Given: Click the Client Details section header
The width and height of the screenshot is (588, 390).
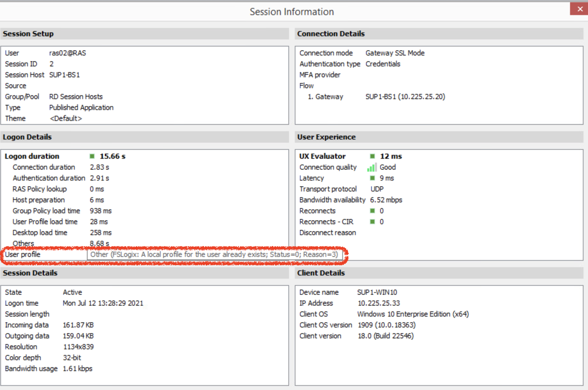Looking at the screenshot, I should coord(321,273).
